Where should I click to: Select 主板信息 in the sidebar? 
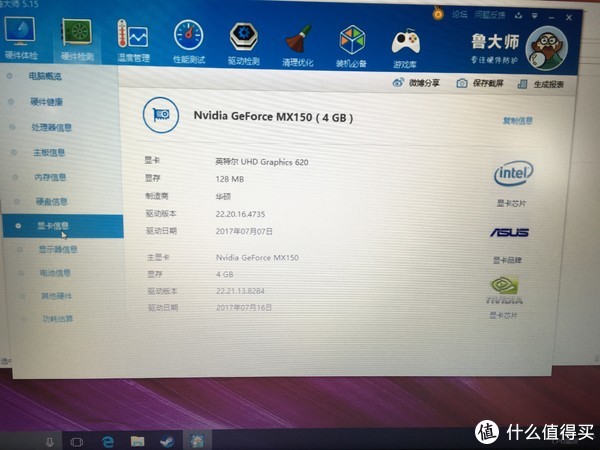tap(49, 153)
